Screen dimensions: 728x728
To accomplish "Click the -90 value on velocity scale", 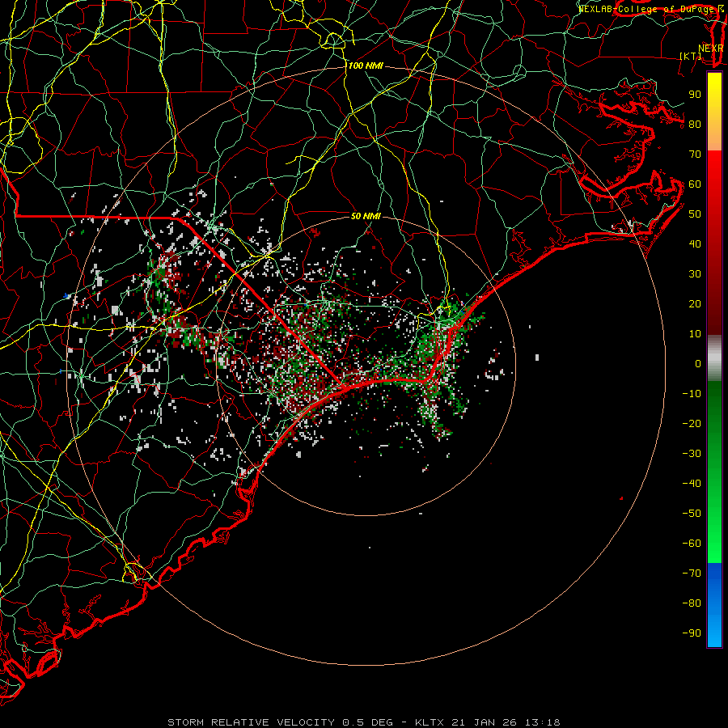I will coord(692,633).
